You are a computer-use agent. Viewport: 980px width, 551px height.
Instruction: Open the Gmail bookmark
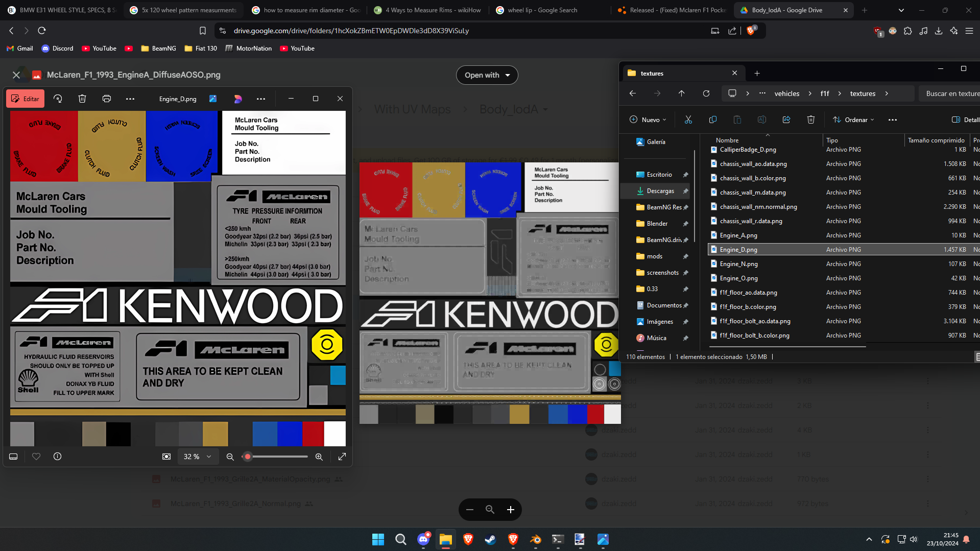(x=20, y=49)
